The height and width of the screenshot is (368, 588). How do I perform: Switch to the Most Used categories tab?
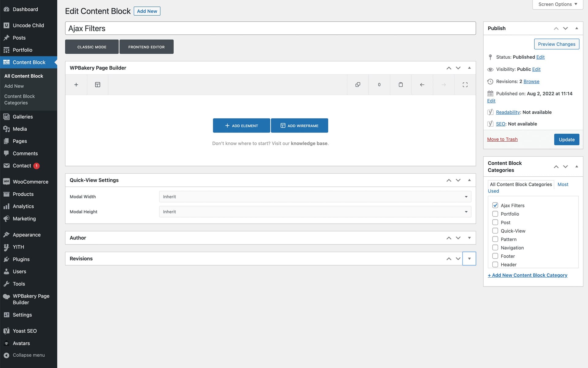(563, 184)
